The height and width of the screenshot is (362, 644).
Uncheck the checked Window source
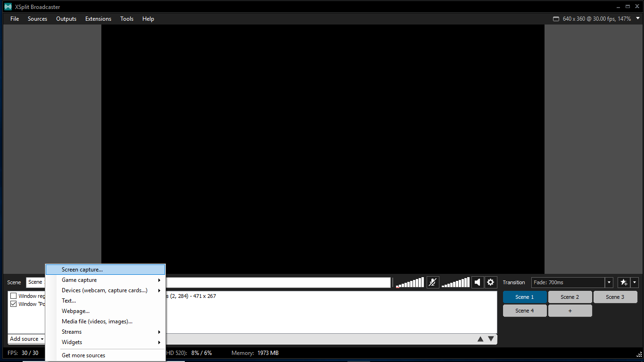pos(14,304)
